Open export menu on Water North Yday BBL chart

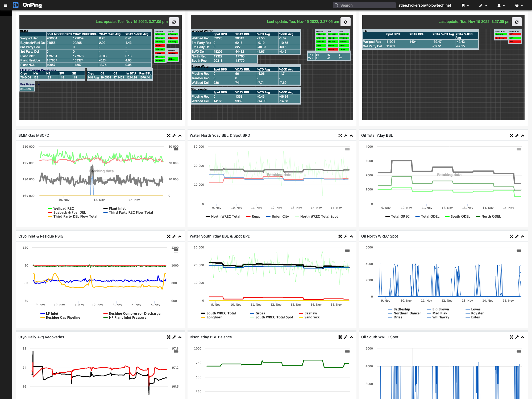pos(347,149)
